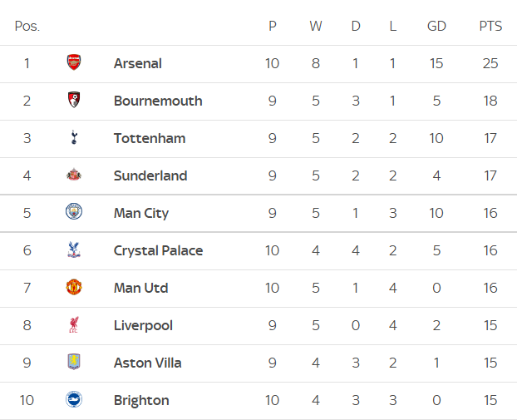Open the Crystal Palace team link

pos(158,250)
